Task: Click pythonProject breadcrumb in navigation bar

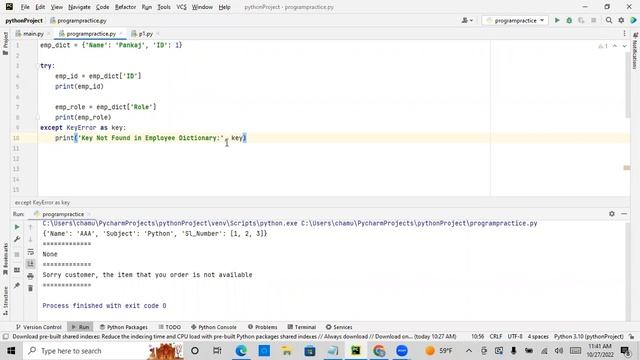Action: pyautogui.click(x=24, y=20)
